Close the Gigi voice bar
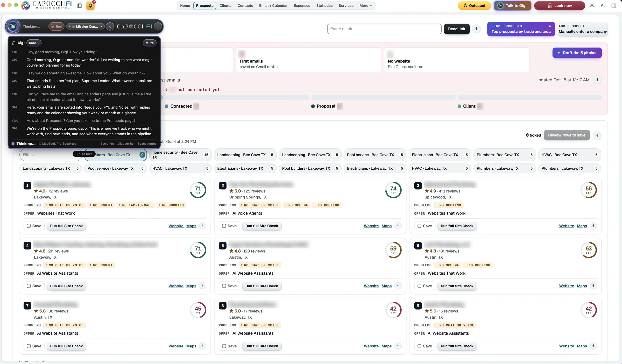Image resolution: width=622 pixels, height=364 pixels. pyautogui.click(x=158, y=26)
